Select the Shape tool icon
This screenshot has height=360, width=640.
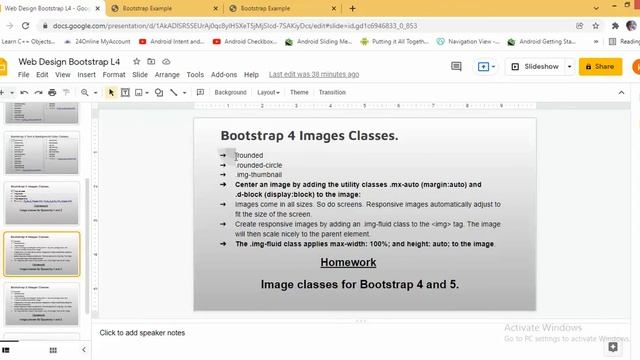click(159, 93)
